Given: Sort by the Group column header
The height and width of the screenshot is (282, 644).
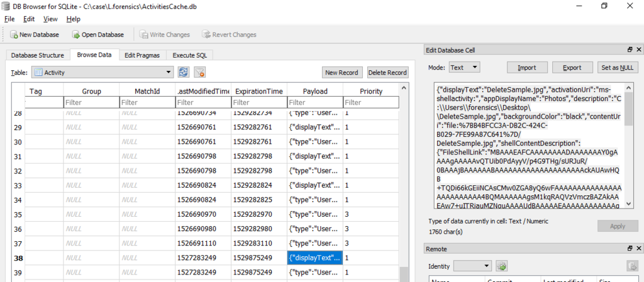Looking at the screenshot, I should click(91, 91).
